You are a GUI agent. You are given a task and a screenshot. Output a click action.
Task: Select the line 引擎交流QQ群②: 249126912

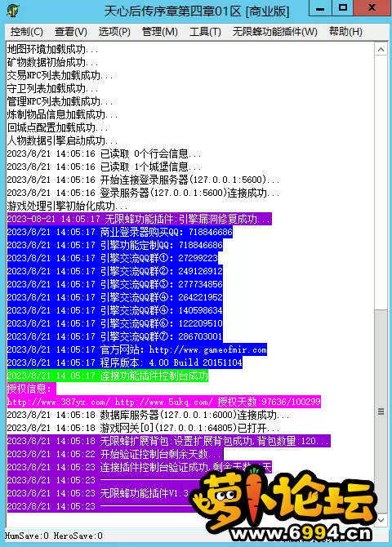[115, 271]
